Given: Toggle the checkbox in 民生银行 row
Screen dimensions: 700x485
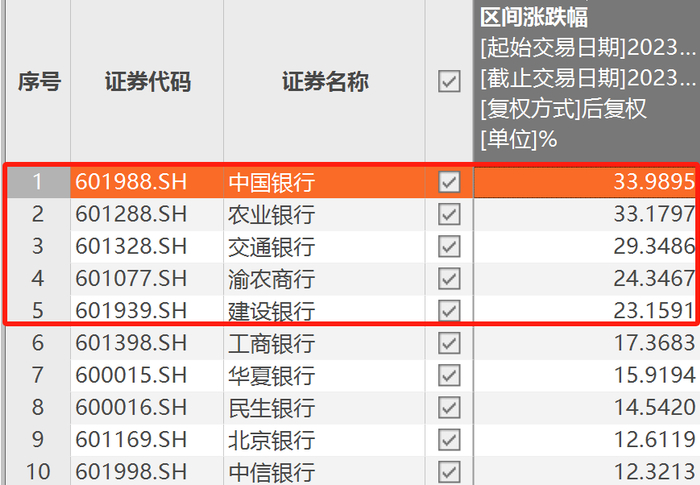Looking at the screenshot, I should 449,407.
